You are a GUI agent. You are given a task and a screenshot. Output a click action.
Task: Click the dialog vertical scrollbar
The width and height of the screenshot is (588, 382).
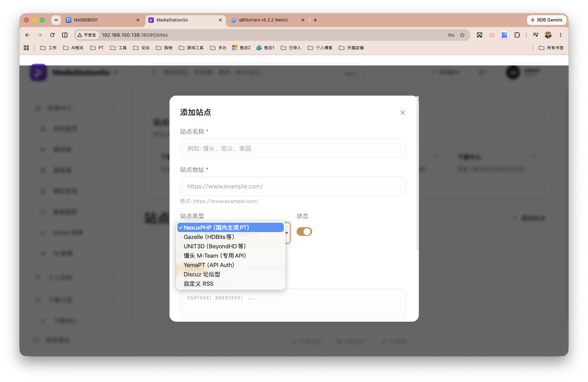click(418, 173)
